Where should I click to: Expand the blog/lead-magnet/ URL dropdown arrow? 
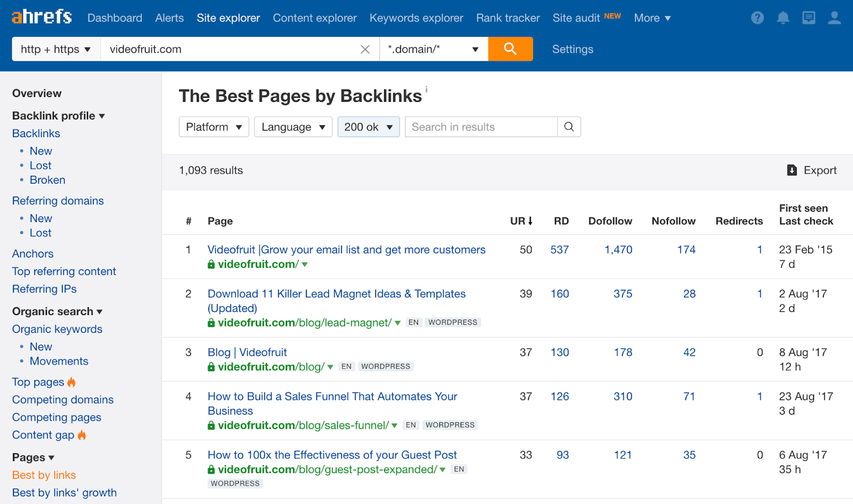pyautogui.click(x=398, y=323)
